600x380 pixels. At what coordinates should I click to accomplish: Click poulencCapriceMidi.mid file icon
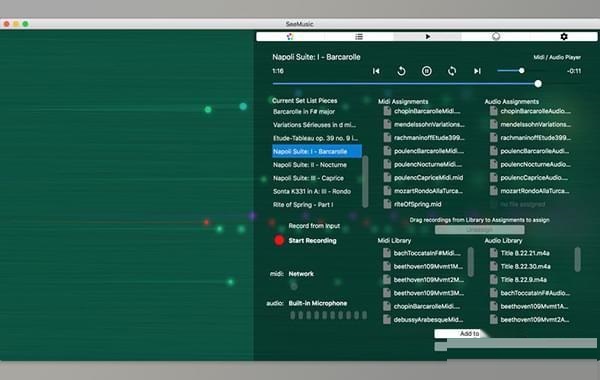[x=387, y=178]
